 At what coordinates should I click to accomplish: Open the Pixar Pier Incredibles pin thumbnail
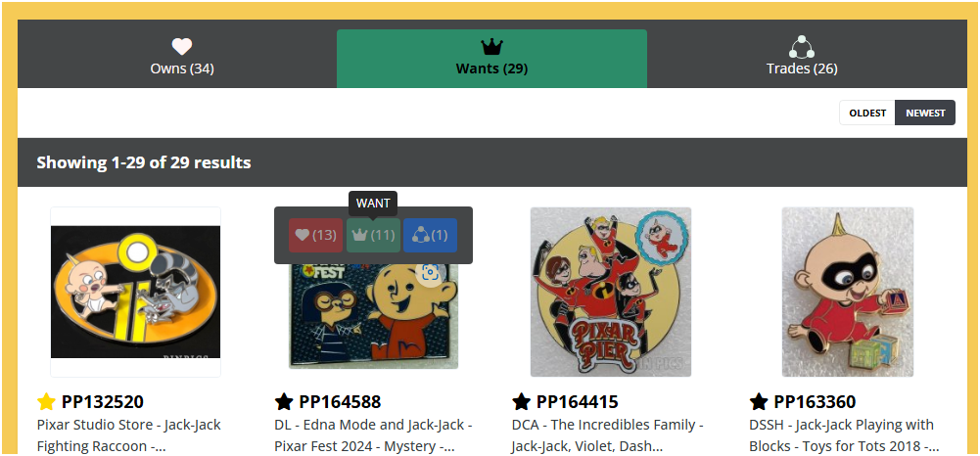(x=611, y=292)
